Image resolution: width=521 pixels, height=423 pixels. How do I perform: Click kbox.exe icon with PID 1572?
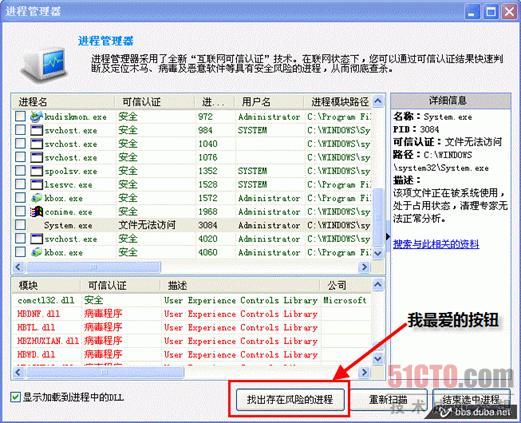(36, 198)
